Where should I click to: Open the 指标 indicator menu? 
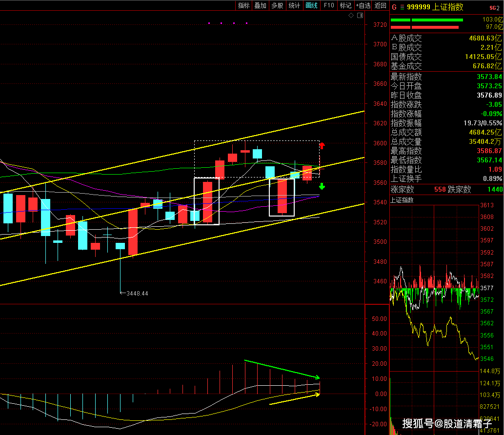[x=244, y=5]
